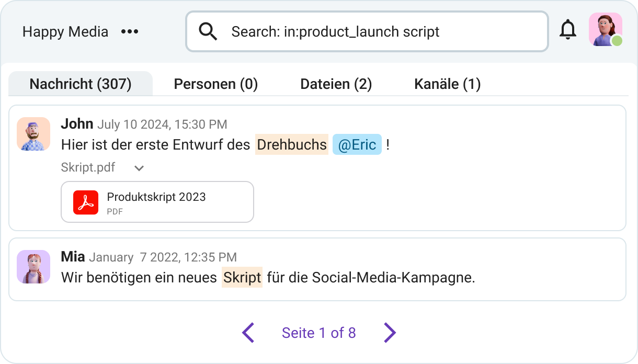Select the @Eric mention tag
The width and height of the screenshot is (638, 364).
(x=357, y=144)
